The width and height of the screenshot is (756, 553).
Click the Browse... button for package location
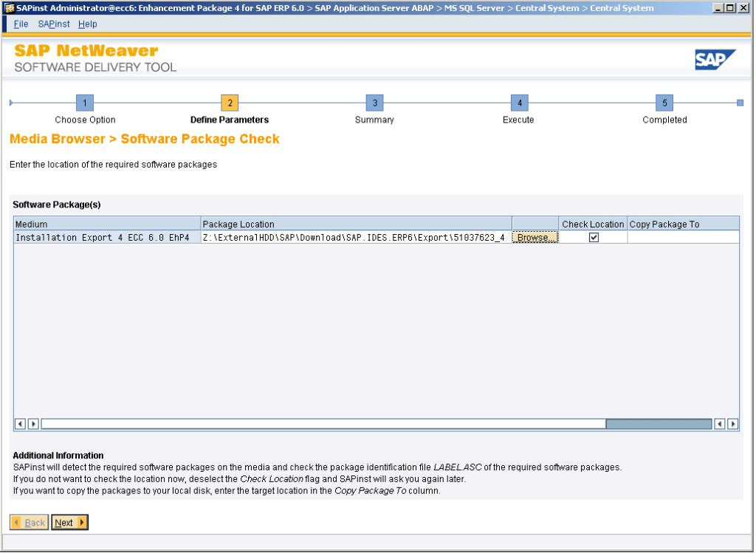point(535,237)
